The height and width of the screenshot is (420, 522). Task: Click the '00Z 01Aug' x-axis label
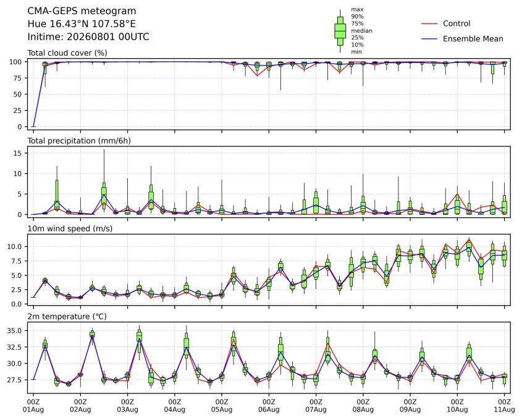coord(33,406)
